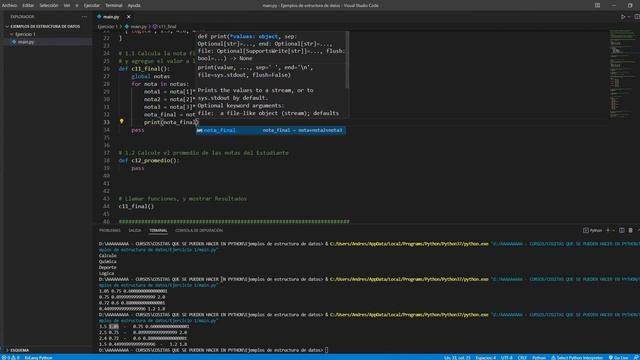Kill terminal with the trash icon

631,231
